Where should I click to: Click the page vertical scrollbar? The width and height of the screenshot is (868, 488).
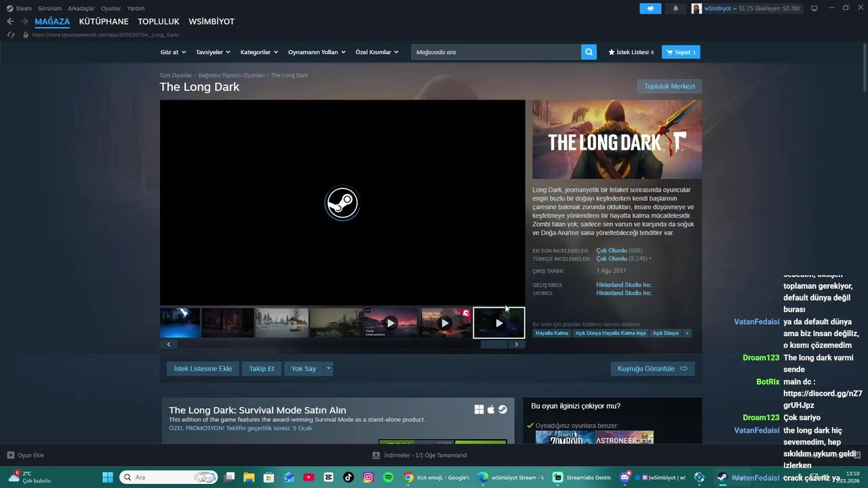click(x=864, y=68)
